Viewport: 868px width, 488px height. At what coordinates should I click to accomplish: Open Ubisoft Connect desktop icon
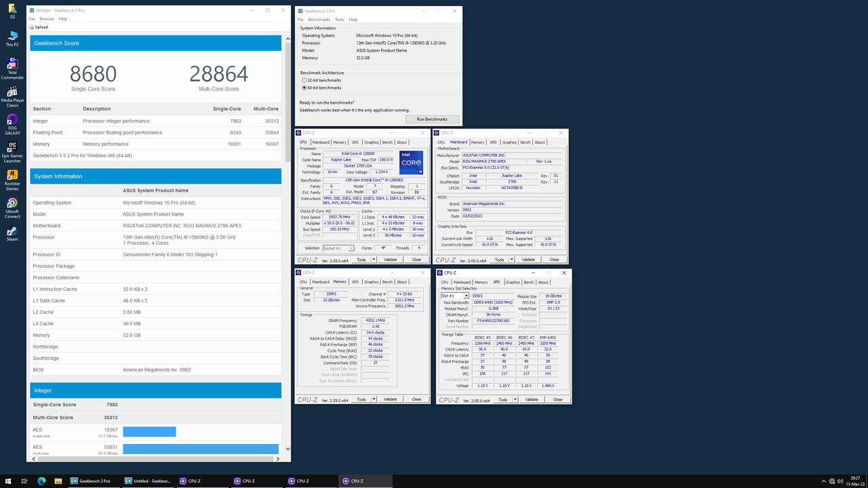(x=12, y=208)
